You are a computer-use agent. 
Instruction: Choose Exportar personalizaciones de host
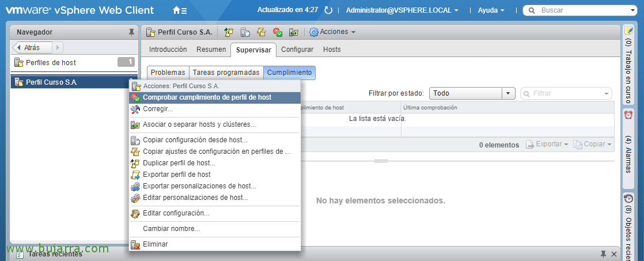215,186
